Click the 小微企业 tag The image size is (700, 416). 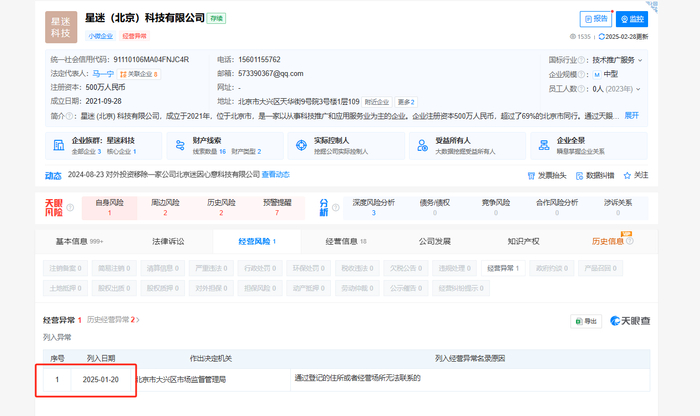[x=100, y=36]
